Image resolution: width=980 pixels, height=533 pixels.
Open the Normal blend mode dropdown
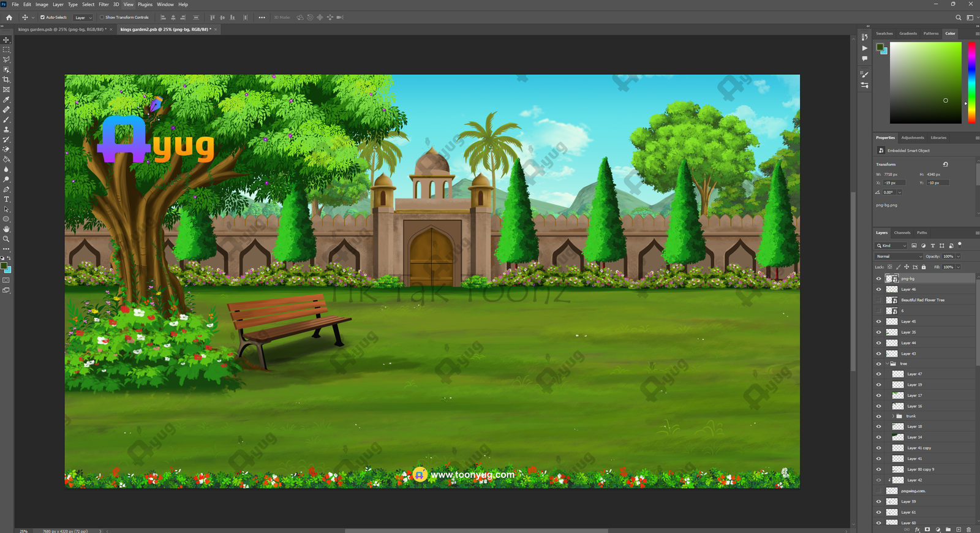(x=899, y=257)
